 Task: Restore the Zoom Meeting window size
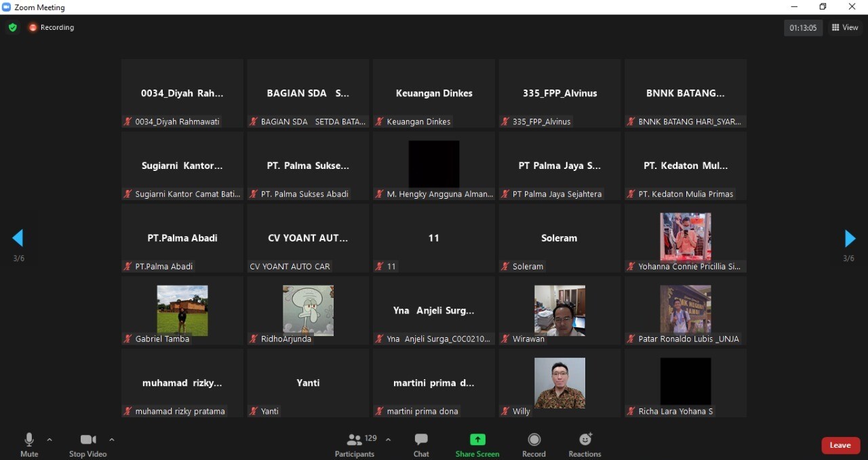pyautogui.click(x=823, y=7)
